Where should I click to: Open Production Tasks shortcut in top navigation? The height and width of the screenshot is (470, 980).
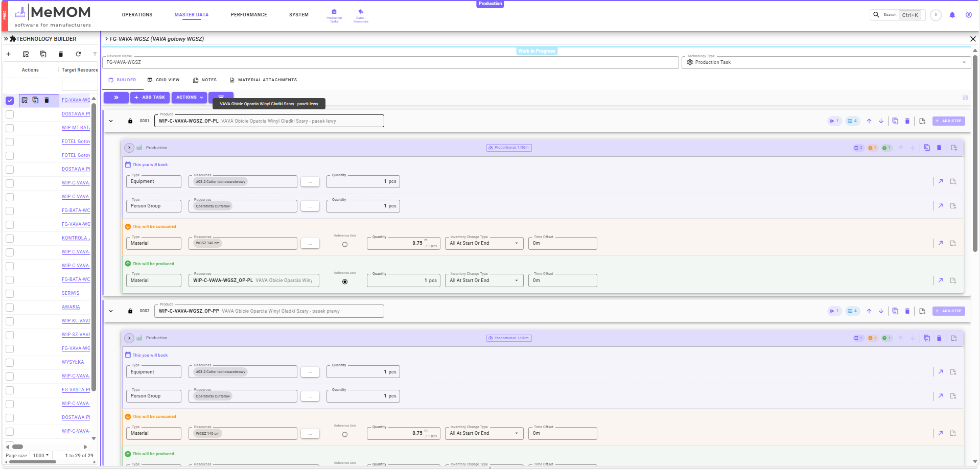pyautogui.click(x=334, y=16)
